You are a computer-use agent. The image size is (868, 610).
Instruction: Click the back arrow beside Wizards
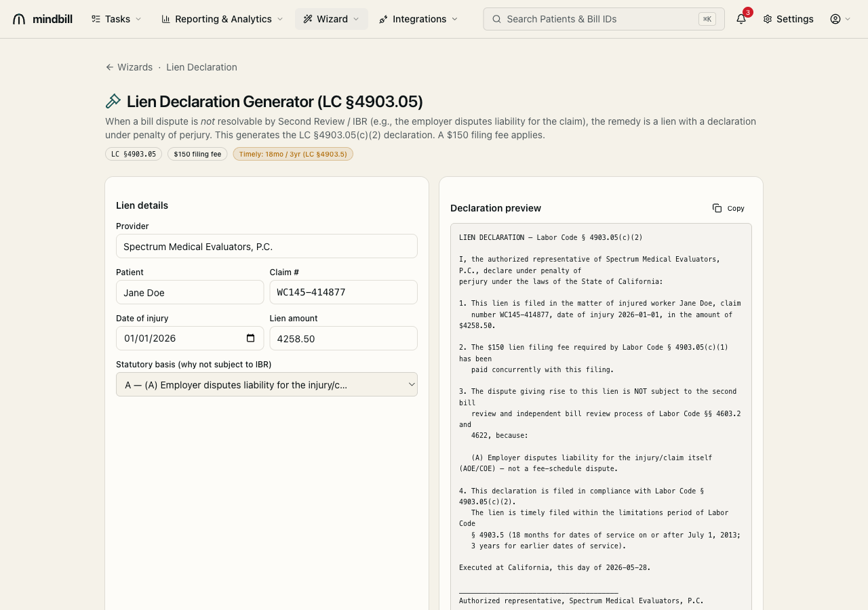(x=109, y=67)
